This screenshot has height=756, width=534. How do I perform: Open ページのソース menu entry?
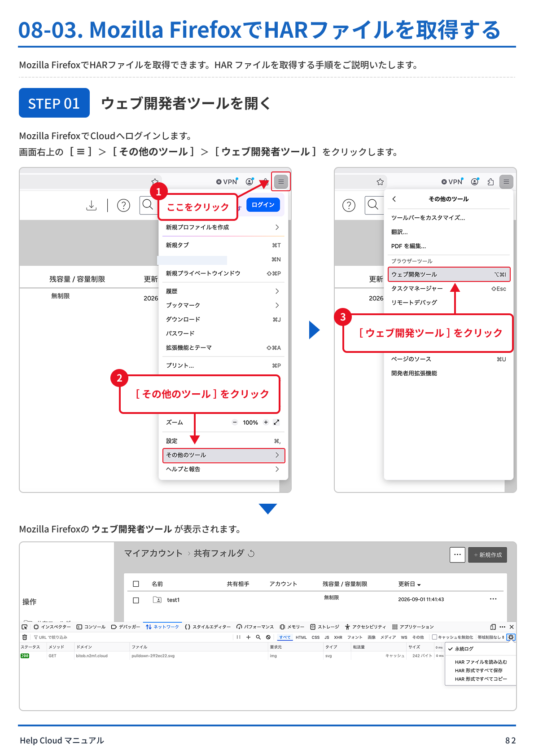click(449, 359)
